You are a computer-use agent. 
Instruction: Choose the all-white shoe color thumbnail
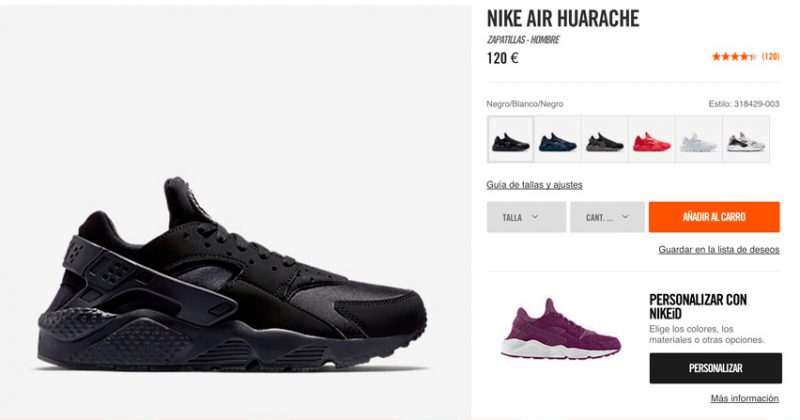tap(698, 139)
